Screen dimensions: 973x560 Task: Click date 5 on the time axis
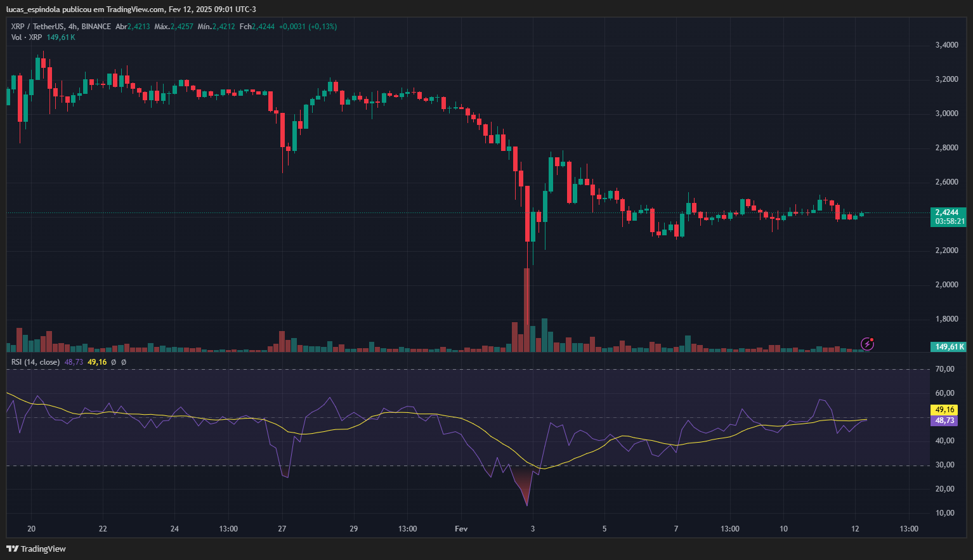[604, 529]
